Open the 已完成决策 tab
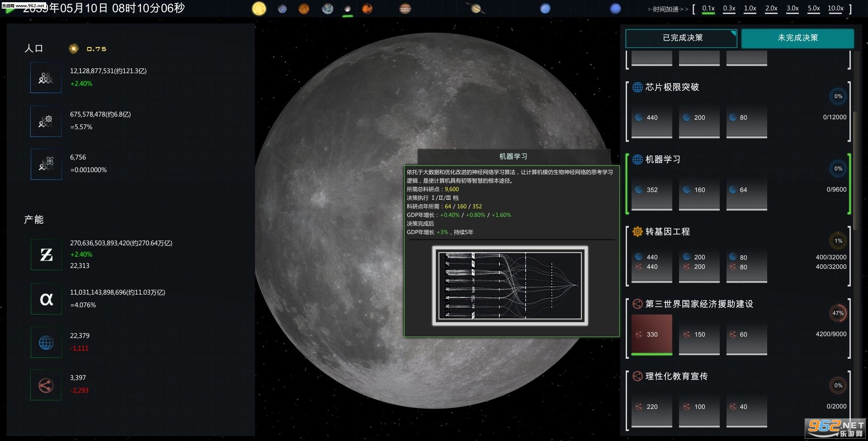868x441 pixels. click(x=681, y=38)
